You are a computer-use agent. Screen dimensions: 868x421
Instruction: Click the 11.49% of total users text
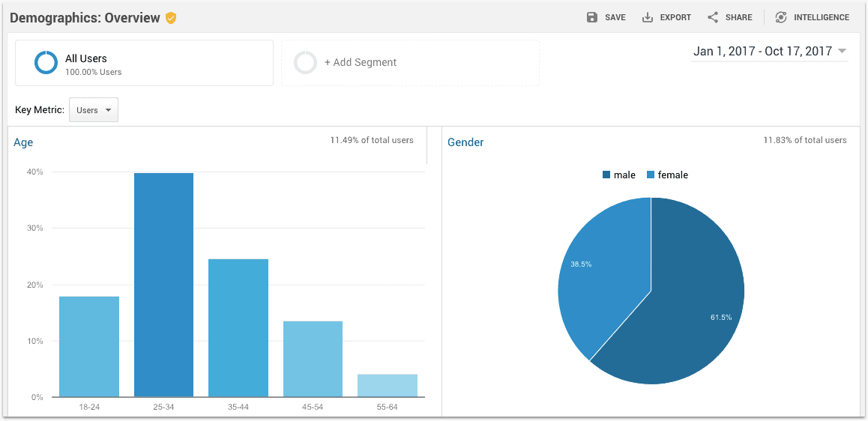pyautogui.click(x=372, y=140)
